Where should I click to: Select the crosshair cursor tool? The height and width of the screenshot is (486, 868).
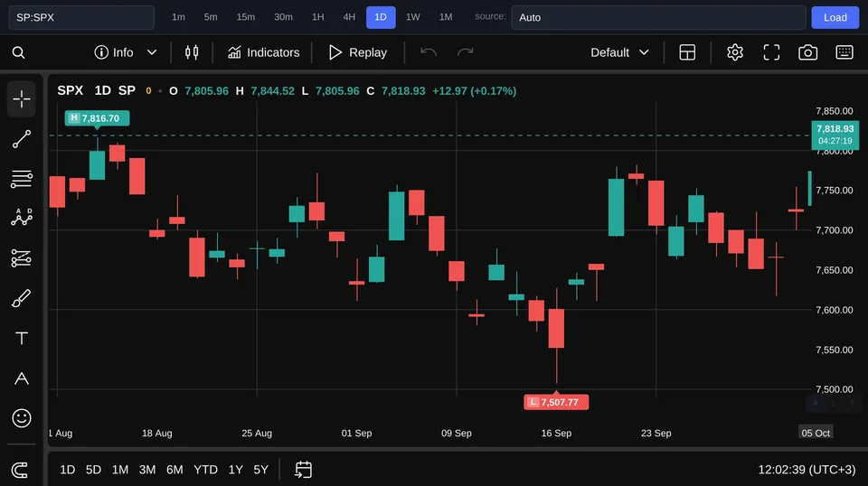[x=22, y=99]
